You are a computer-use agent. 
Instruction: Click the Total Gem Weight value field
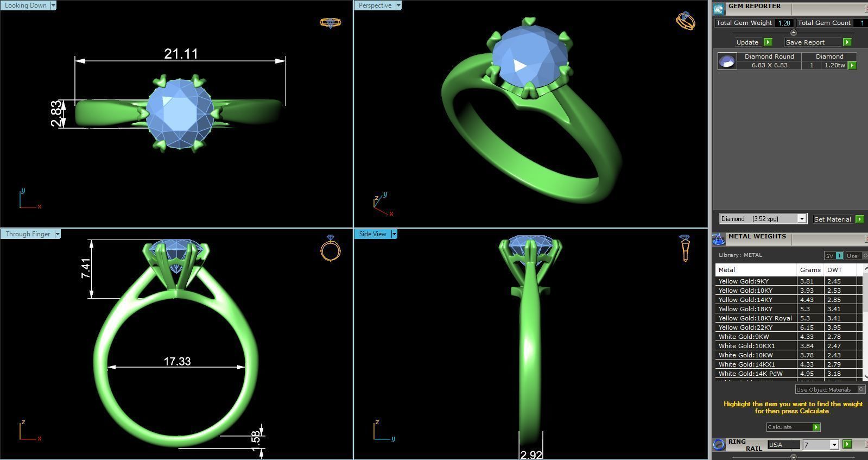click(784, 23)
